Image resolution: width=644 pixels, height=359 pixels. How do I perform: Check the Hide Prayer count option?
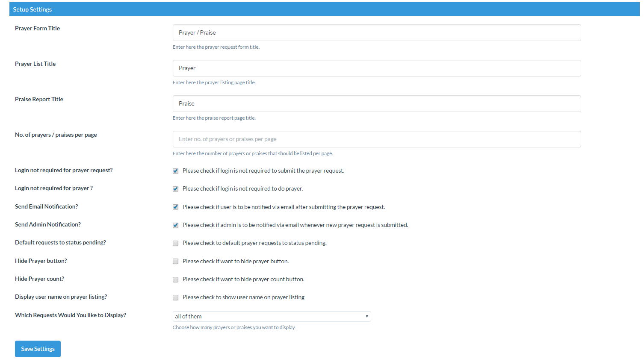click(x=175, y=280)
